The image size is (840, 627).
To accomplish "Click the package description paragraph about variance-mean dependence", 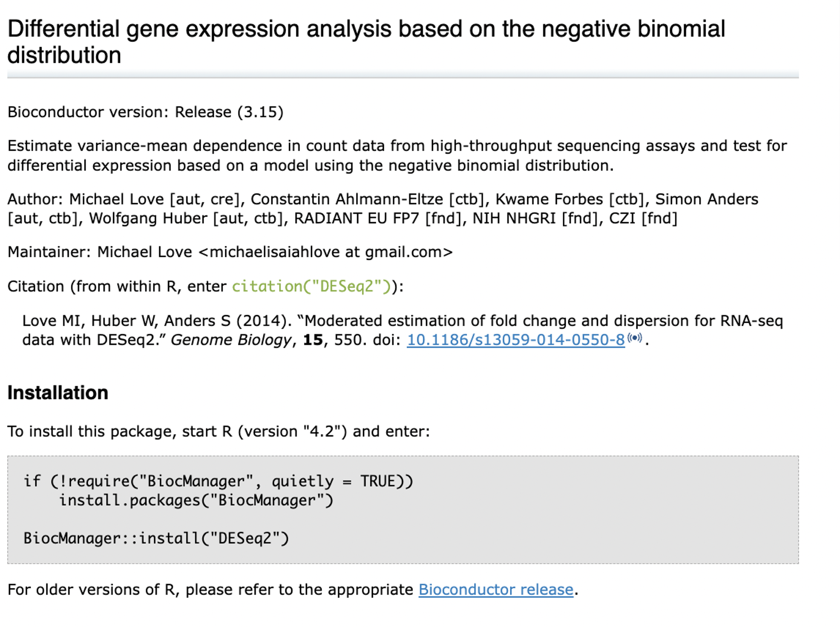I will [x=397, y=156].
